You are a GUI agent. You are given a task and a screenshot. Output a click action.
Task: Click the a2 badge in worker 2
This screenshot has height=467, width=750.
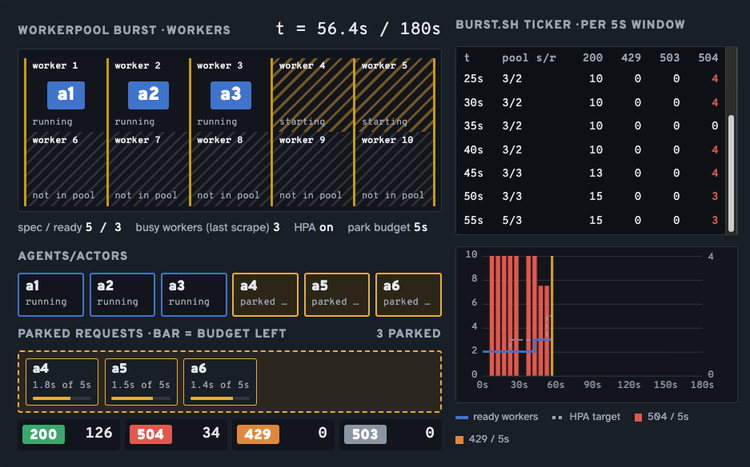click(x=148, y=95)
